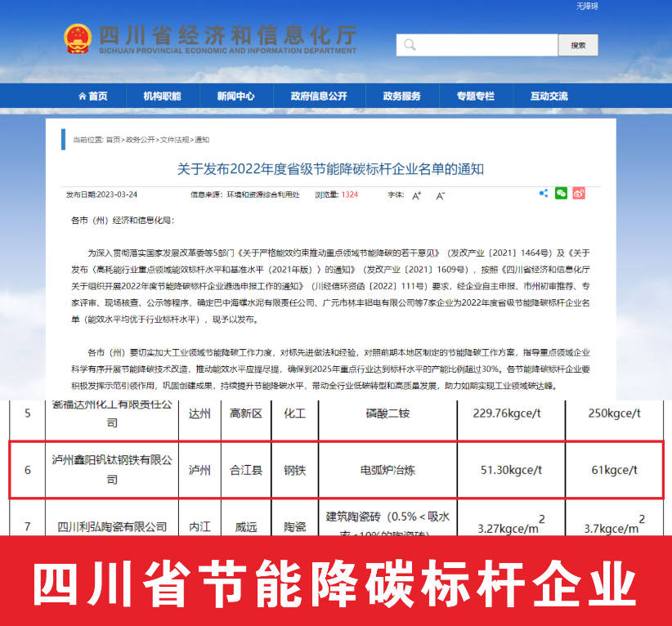Click 文件法规 in the breadcrumb
672x626 pixels.
point(174,140)
